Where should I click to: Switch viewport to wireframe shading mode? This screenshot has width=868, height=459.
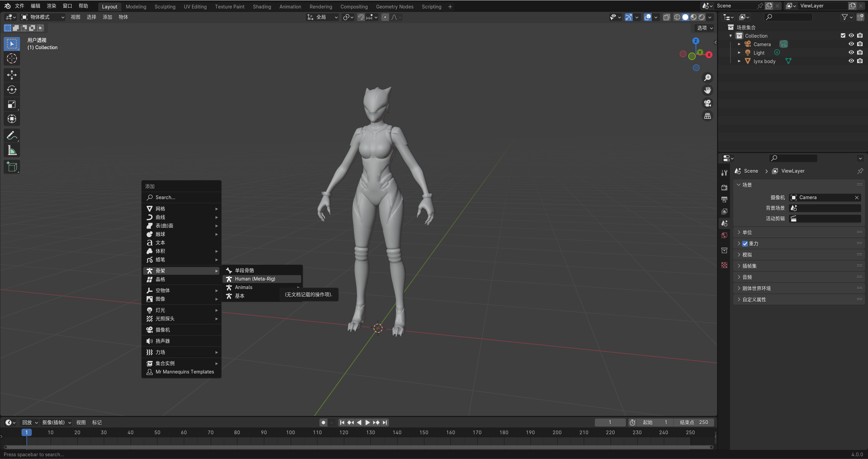tap(677, 17)
